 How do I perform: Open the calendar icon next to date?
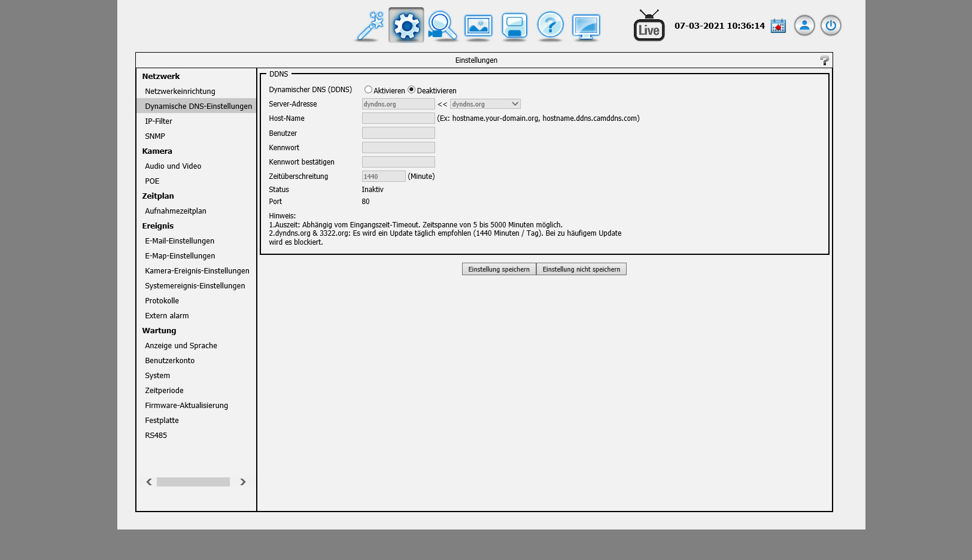[x=778, y=26]
